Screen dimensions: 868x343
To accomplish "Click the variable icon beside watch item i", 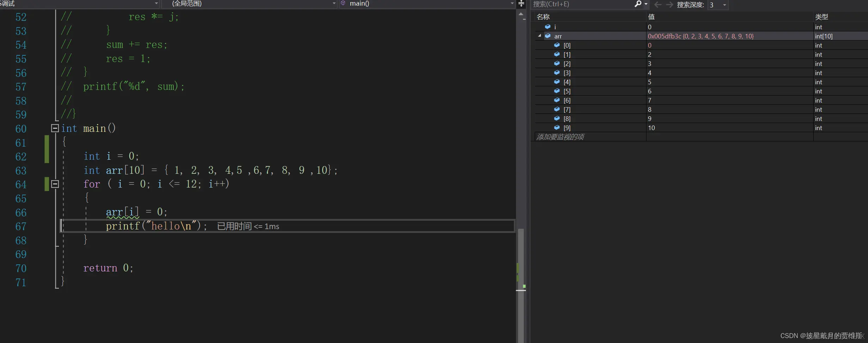I will [548, 27].
